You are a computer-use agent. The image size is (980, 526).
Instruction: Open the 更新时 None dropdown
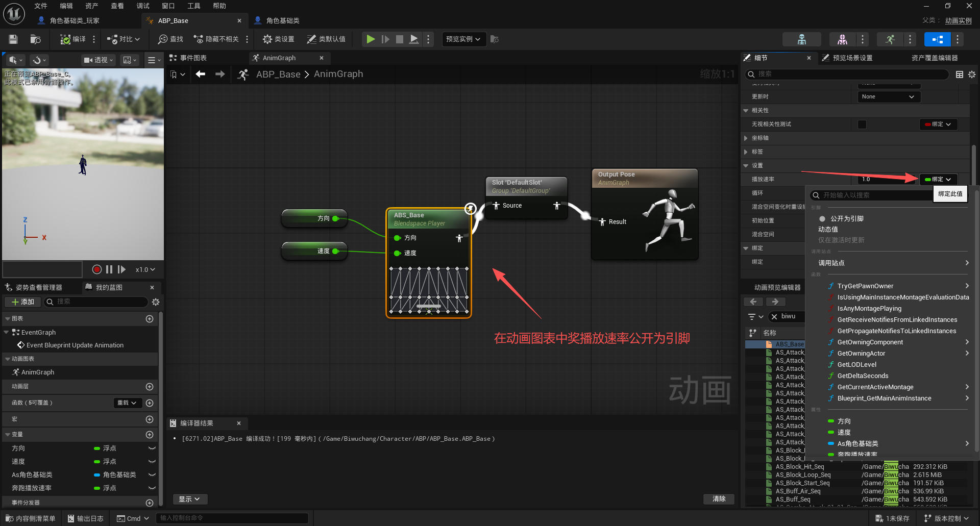(x=889, y=97)
